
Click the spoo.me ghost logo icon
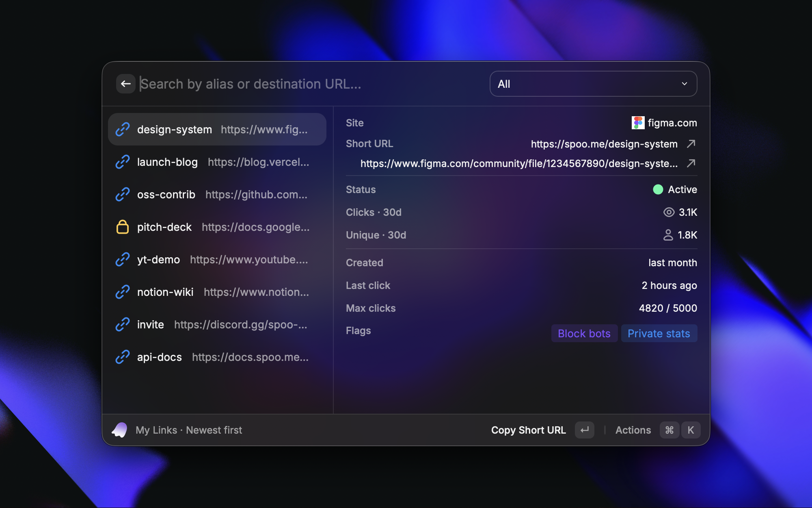(119, 430)
